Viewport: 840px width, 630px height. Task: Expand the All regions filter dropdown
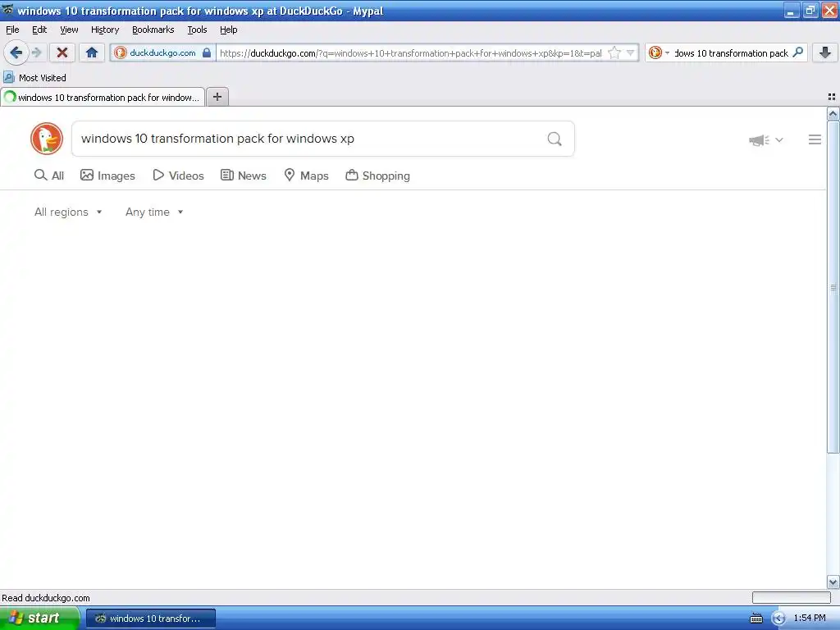click(x=68, y=212)
